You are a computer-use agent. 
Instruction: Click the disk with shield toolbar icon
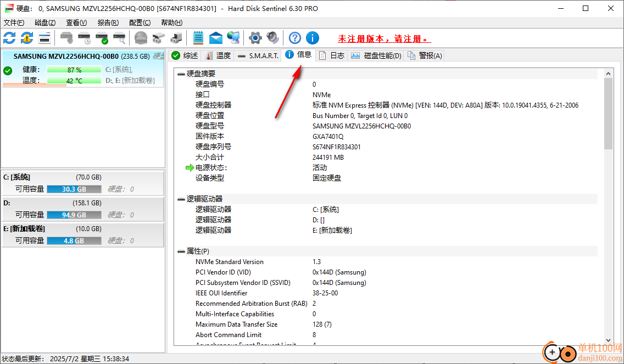pos(66,38)
